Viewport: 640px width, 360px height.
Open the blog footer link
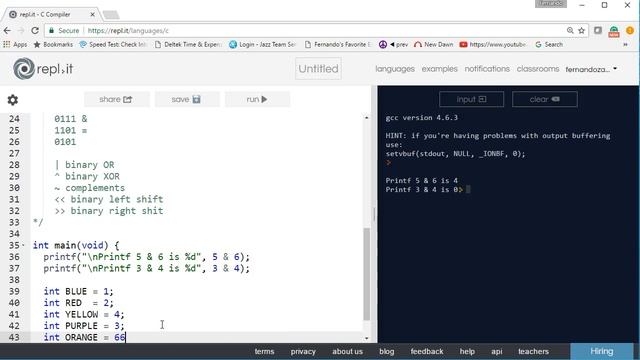click(387, 351)
